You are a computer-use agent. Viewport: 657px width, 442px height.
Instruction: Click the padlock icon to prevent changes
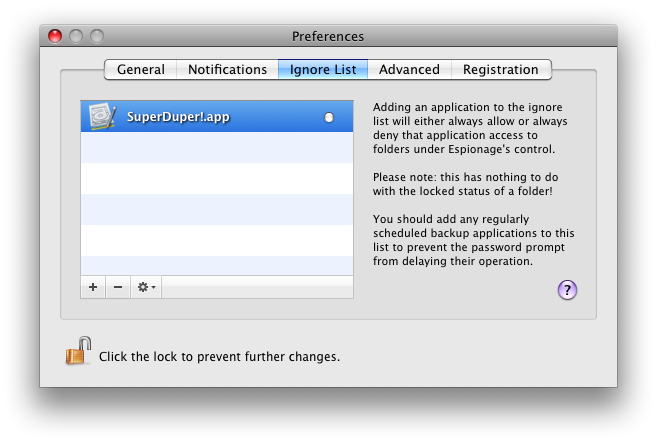(x=78, y=351)
